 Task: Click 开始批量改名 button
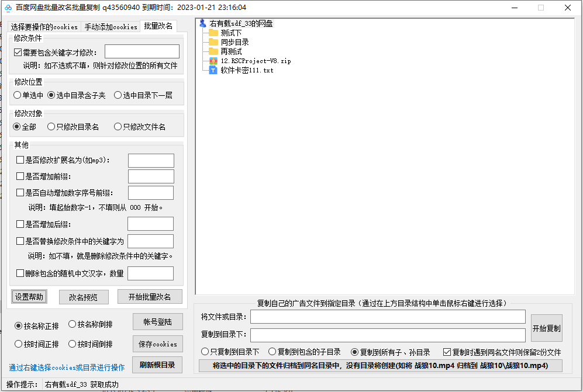click(150, 297)
